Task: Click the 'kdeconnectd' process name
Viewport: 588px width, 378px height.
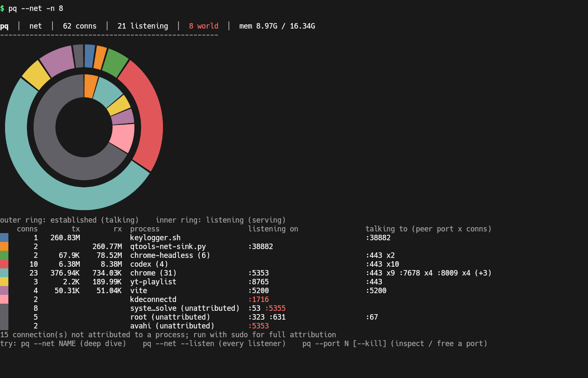Action: (x=153, y=299)
